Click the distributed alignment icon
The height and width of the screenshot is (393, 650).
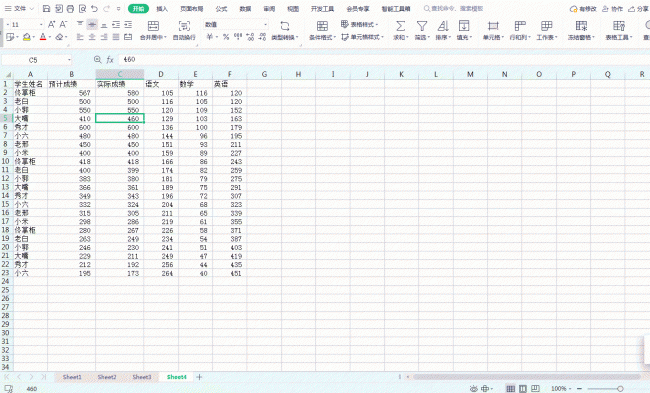tap(128, 37)
